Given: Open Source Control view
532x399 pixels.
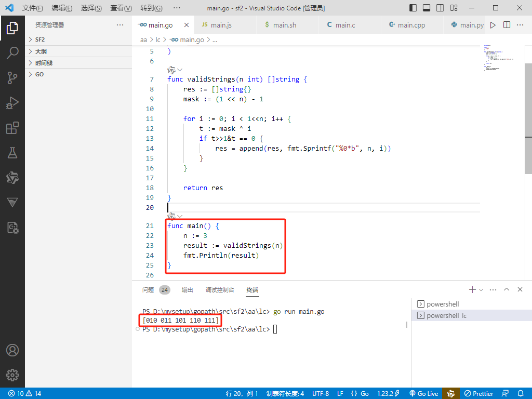Looking at the screenshot, I should point(12,78).
